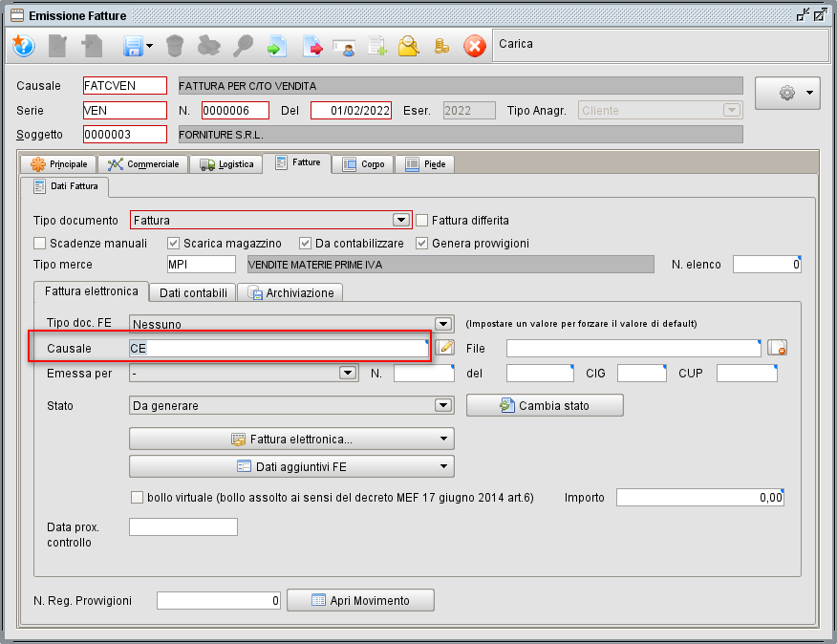The width and height of the screenshot is (837, 644).
Task: Disable the Genera provvigioni checkbox
Action: (x=421, y=243)
